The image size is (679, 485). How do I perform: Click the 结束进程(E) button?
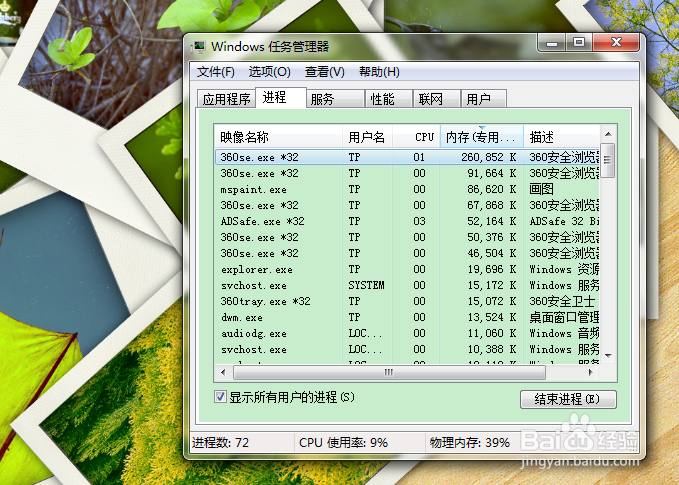click(568, 399)
